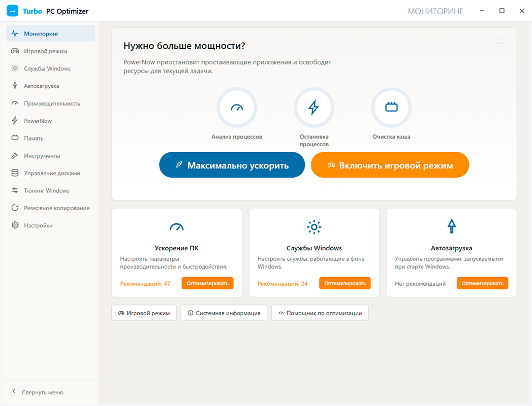Click the Очистка кэша memory circle icon

tap(391, 108)
